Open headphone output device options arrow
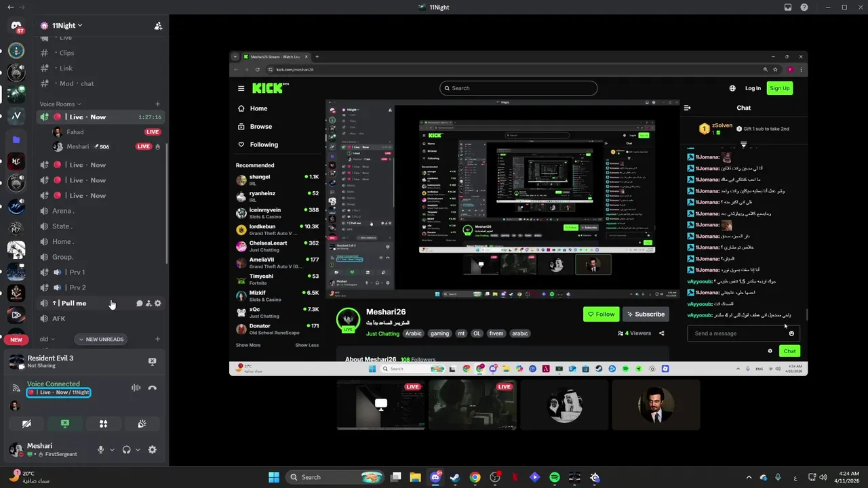 (138, 449)
